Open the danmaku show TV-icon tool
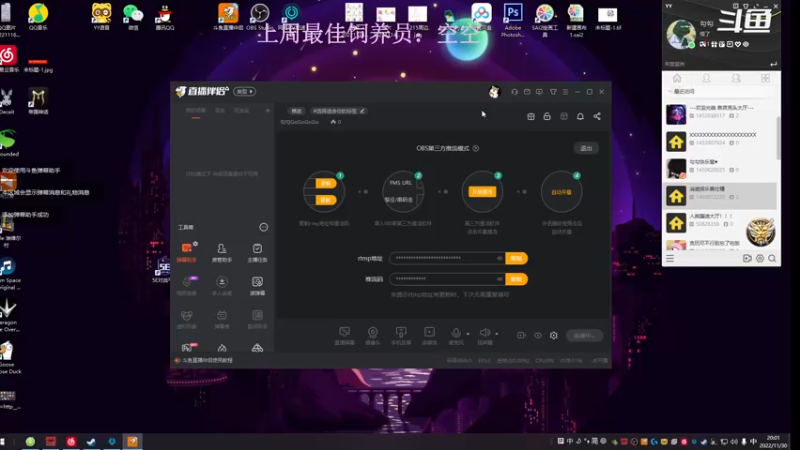Screen dimensions: 800x450 click(x=221, y=319)
